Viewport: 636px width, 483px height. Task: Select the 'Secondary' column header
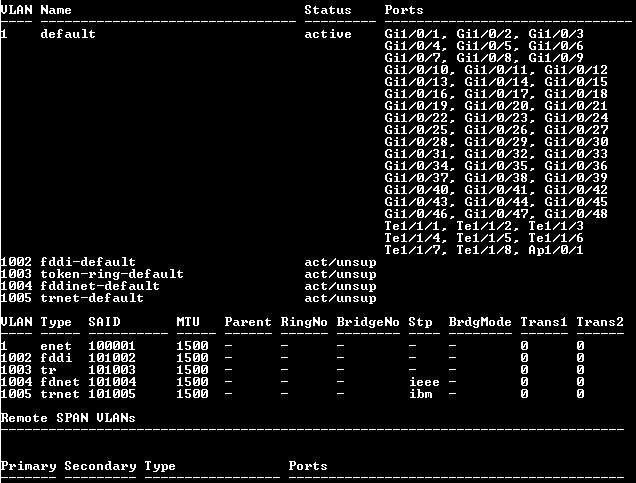coord(100,466)
